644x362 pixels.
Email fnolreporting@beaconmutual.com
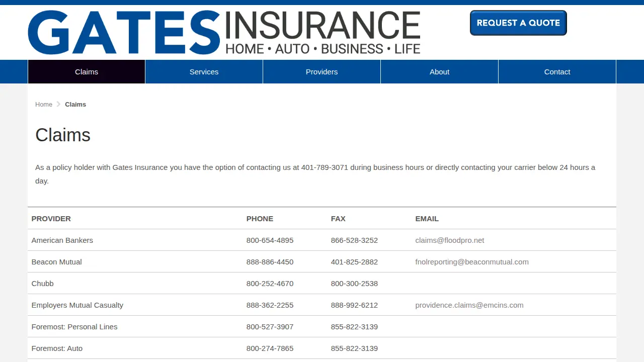[x=472, y=262]
